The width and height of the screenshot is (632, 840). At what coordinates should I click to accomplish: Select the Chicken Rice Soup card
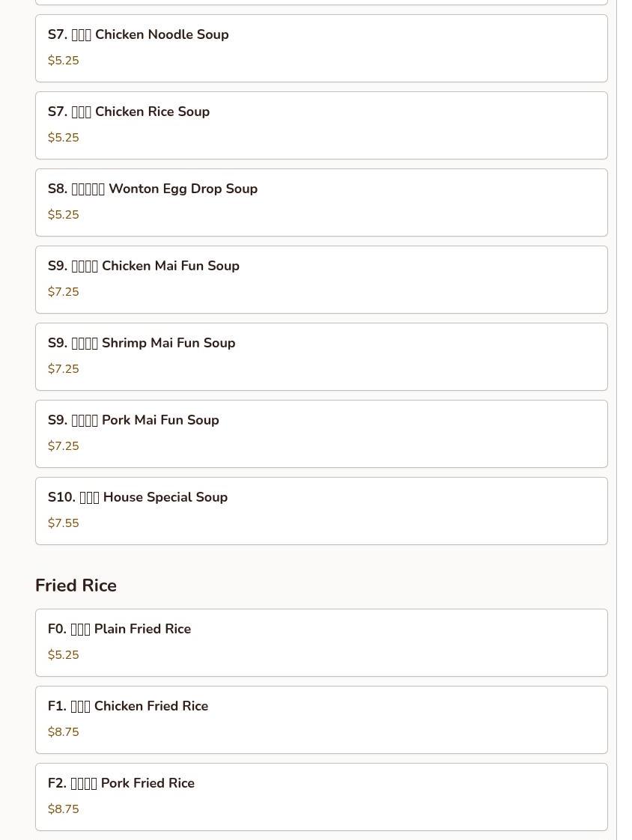321,125
